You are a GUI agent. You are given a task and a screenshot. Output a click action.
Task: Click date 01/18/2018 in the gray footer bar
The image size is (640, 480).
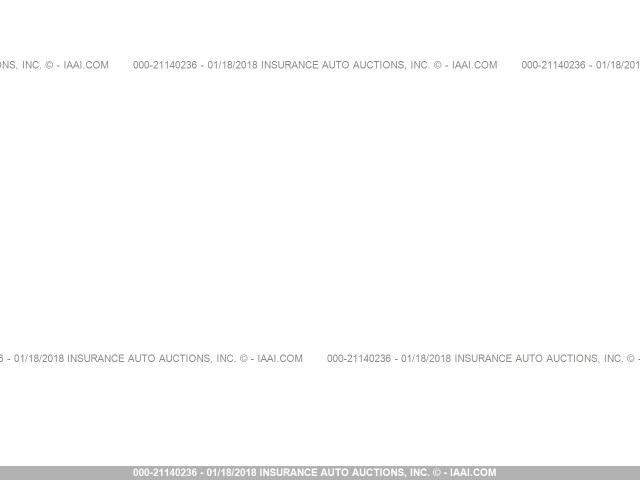(x=232, y=473)
